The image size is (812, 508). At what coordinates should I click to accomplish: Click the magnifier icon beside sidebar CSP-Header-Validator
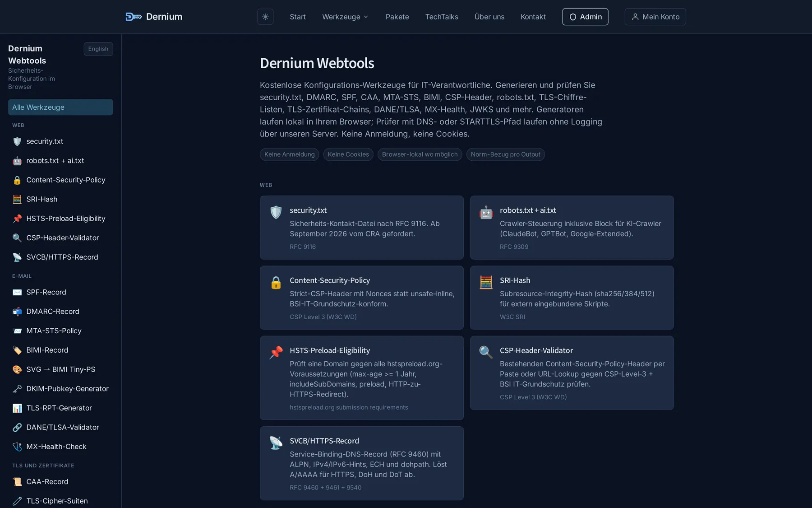17,238
